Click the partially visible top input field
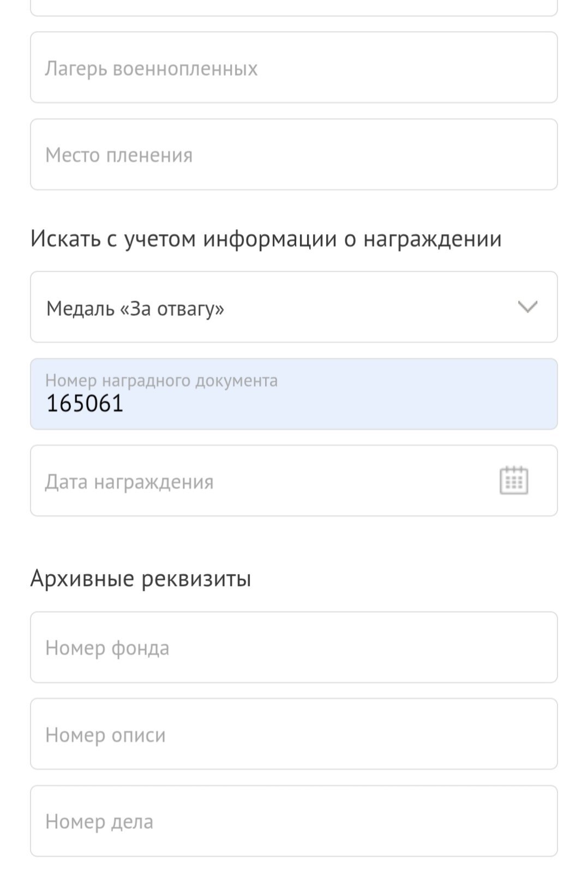 click(x=293, y=7)
